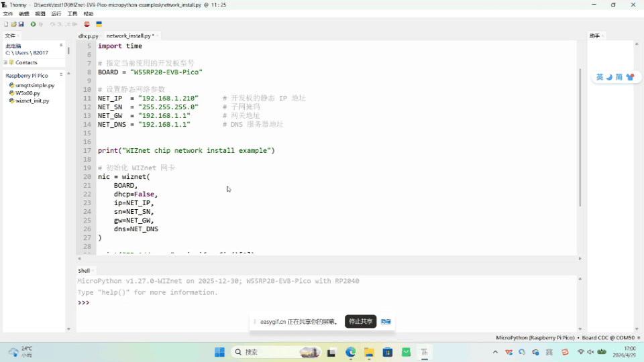Viewport: 644px width, 362px height.
Task: Open Microsoft Store from the taskbar
Action: pyautogui.click(x=387, y=352)
